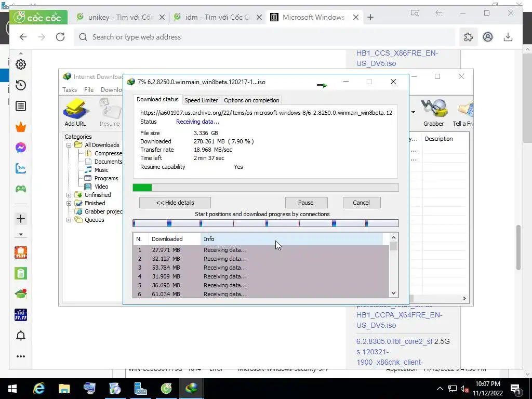Click the browser extensions puzzle icon

[468, 37]
